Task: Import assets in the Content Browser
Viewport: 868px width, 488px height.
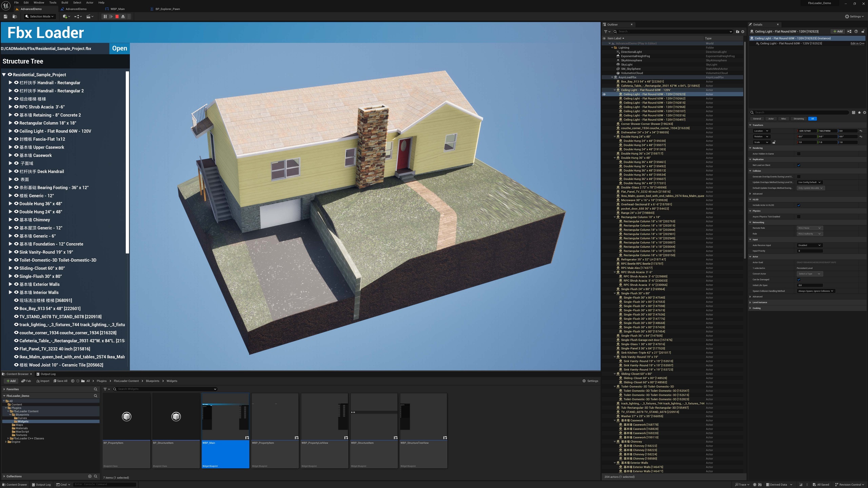Action: click(43, 381)
